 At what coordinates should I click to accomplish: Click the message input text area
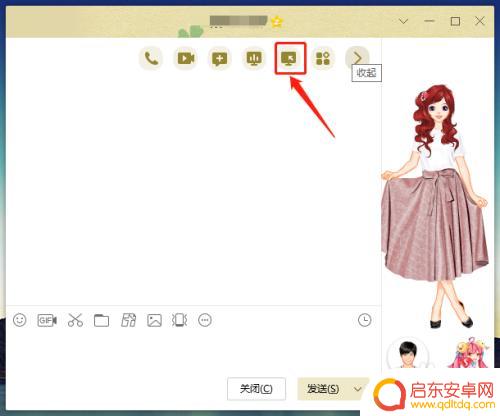click(x=193, y=353)
